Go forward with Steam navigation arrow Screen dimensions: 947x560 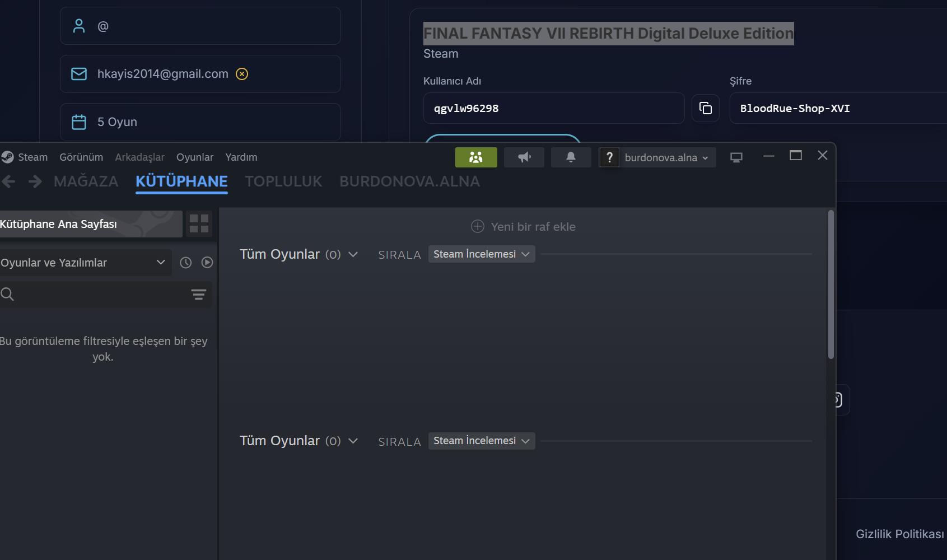35,181
